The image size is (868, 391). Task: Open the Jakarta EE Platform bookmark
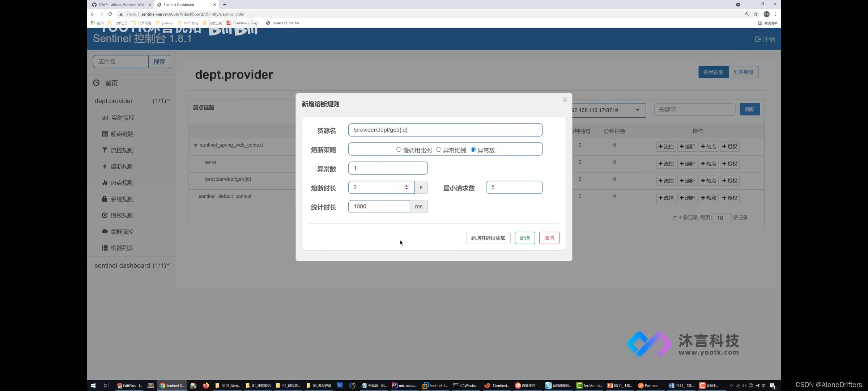(284, 23)
